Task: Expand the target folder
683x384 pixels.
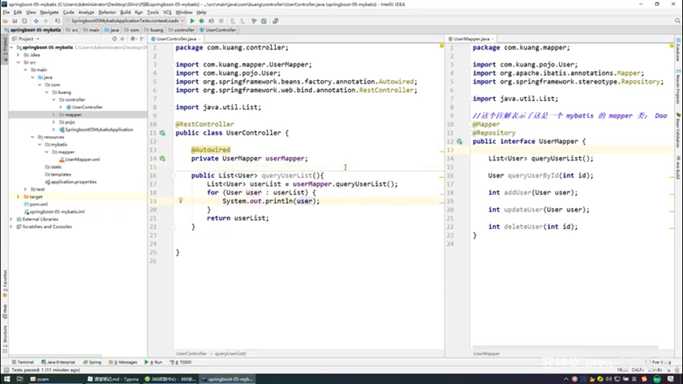Action: pos(19,197)
